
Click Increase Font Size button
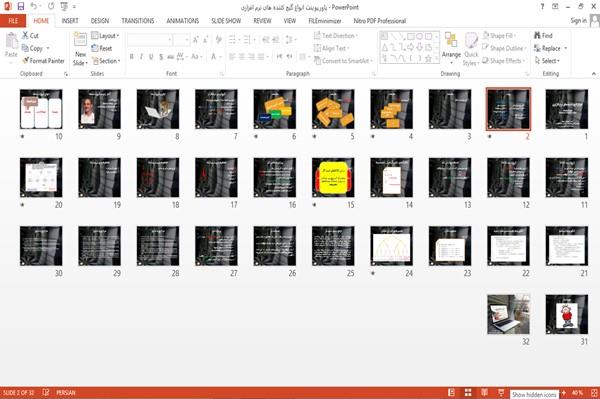pos(196,39)
